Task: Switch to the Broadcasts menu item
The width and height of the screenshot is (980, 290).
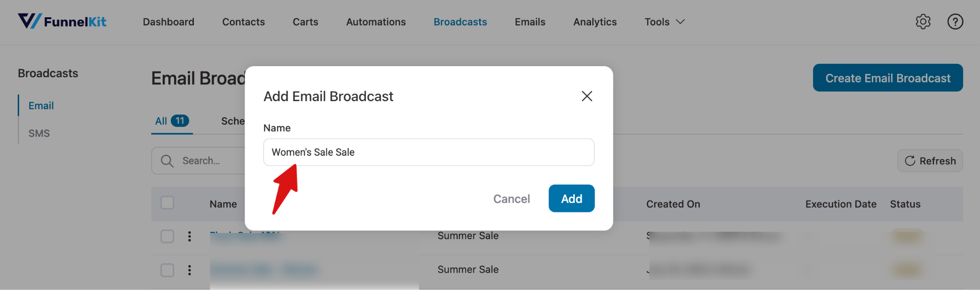Action: point(460,22)
